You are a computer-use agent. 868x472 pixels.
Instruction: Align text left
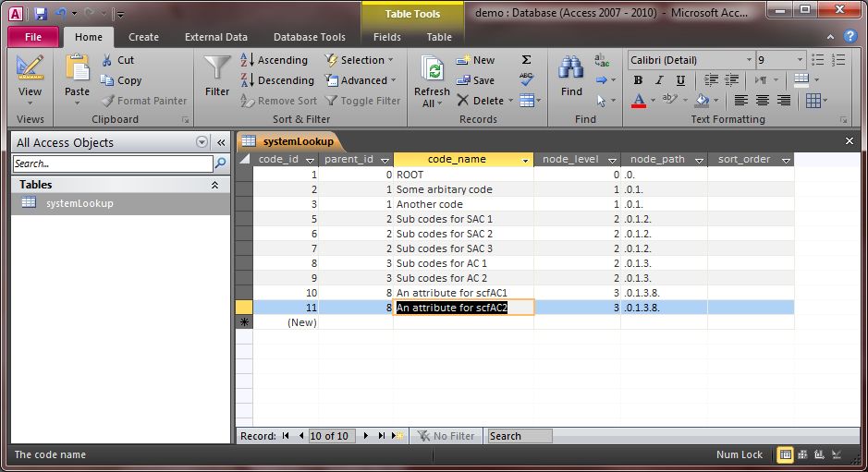pyautogui.click(x=741, y=101)
